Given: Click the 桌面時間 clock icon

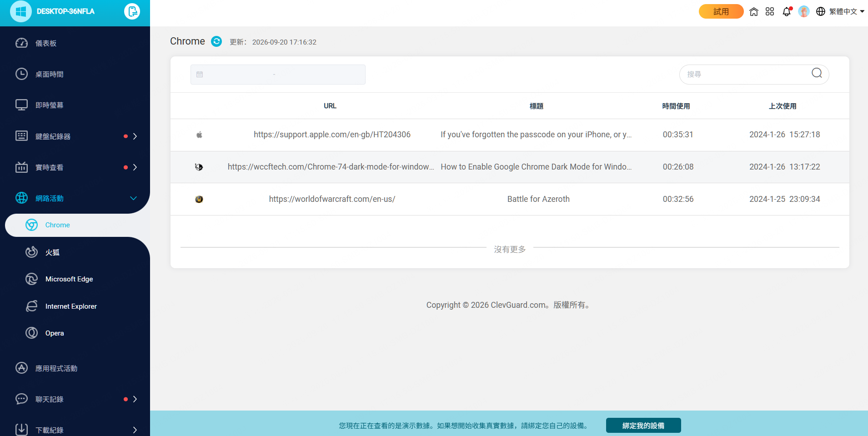Looking at the screenshot, I should click(21, 74).
